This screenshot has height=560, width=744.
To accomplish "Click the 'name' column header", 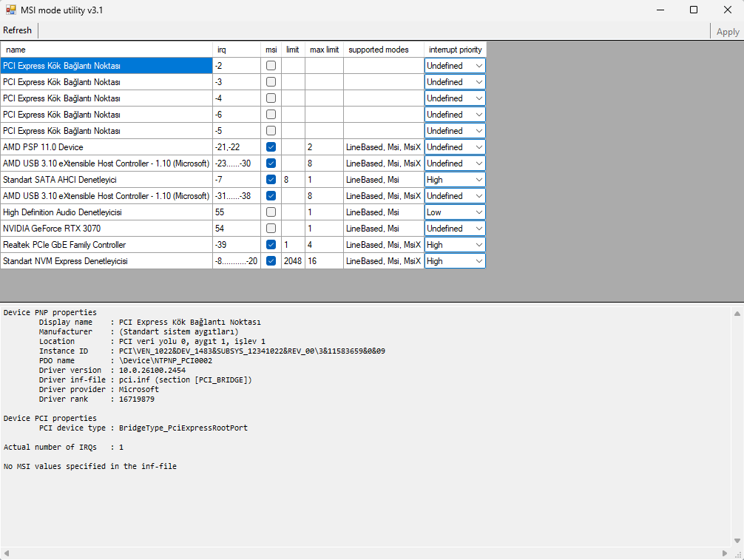I will pos(106,50).
